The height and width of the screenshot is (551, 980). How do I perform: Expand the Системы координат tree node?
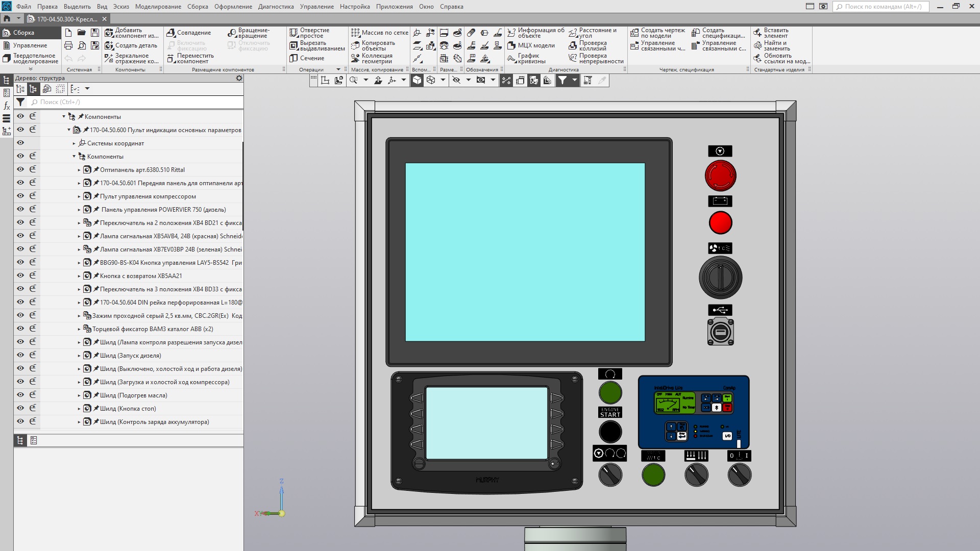click(x=74, y=143)
